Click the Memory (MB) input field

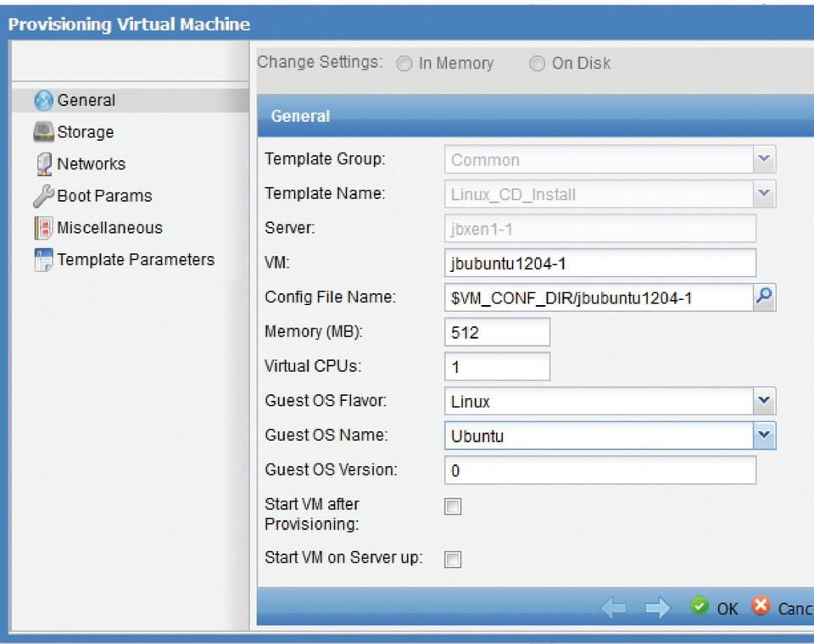tap(497, 332)
